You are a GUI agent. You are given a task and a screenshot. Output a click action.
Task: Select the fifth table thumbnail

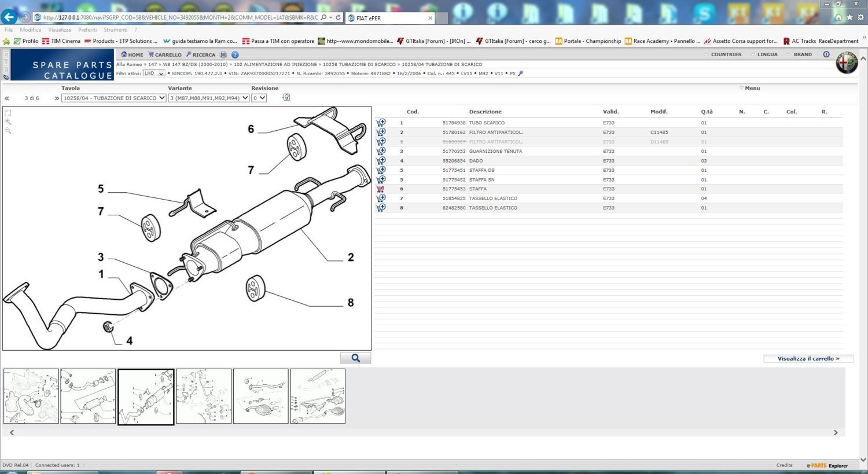260,396
